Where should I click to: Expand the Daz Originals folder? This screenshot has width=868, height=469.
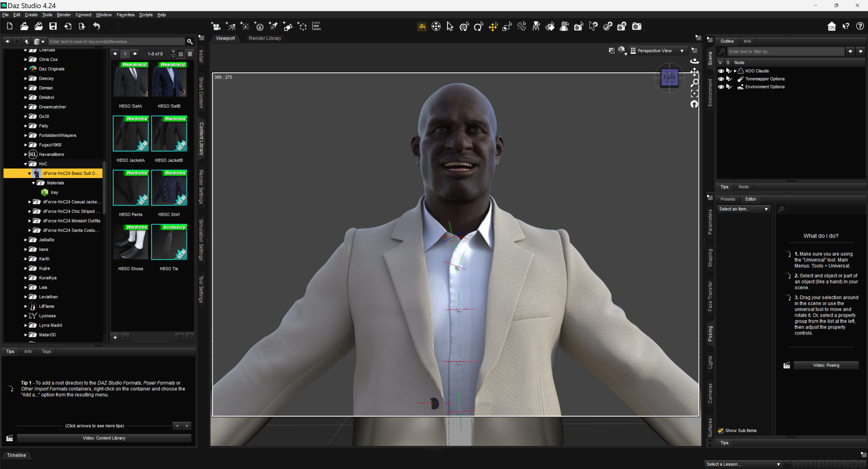point(26,69)
